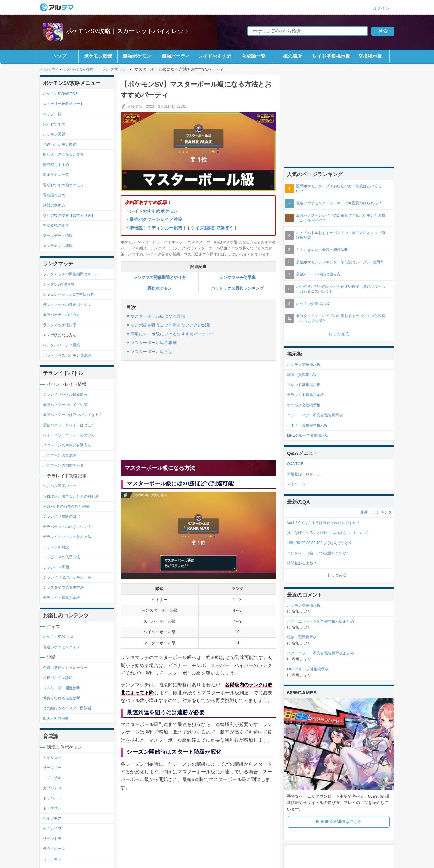Open the RANK MAX screenshot image
Screen dimensions: 434x868
(198, 535)
